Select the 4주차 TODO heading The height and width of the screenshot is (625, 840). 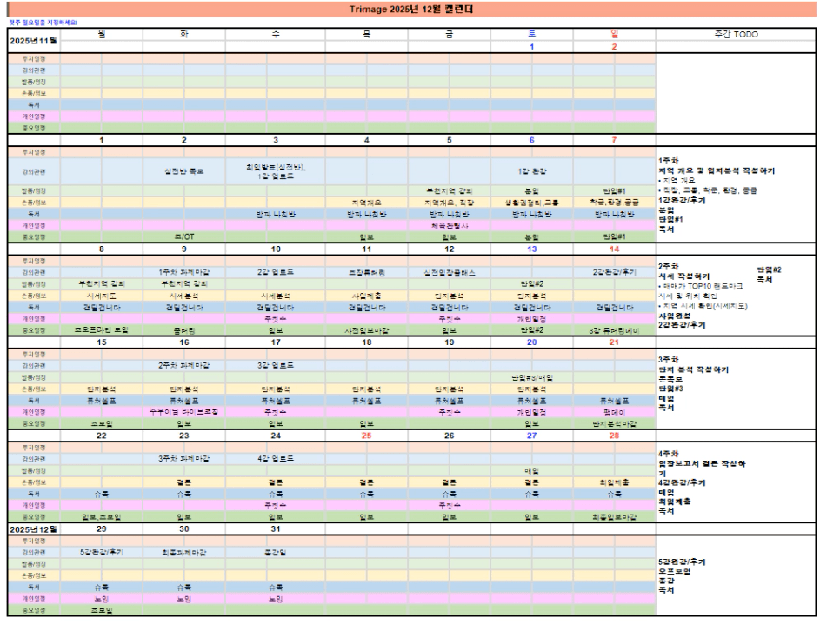pyautogui.click(x=669, y=454)
